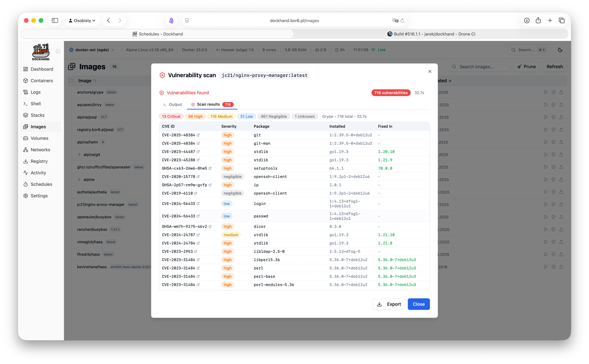Click the Search images field
589x364 pixels.
(479, 67)
